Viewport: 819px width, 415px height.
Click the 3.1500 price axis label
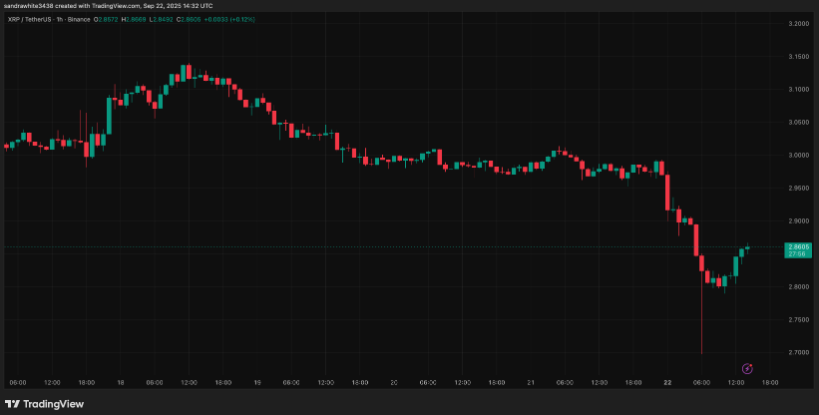797,56
